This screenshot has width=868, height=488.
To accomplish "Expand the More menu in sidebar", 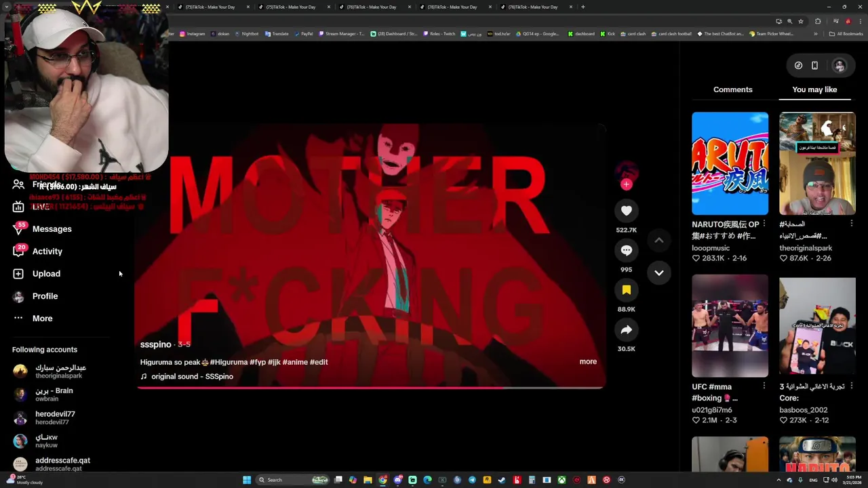I will (x=33, y=319).
